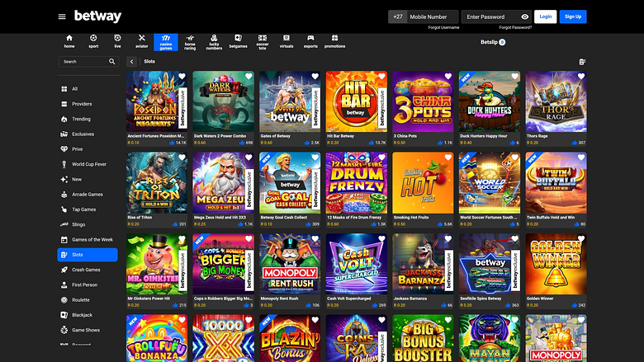Open Monopoly Rent Rush game thumbnail
Screen dimensions: 644x362
[x=290, y=264]
